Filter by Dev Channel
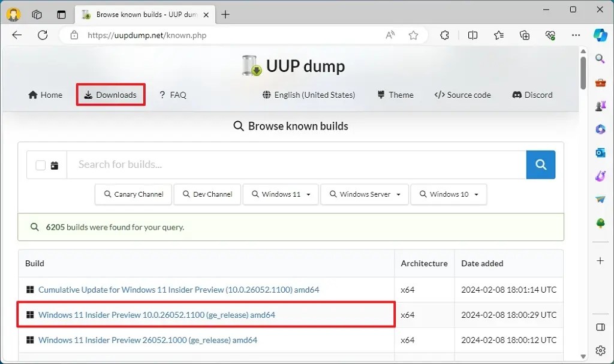Viewport: 614px width, 364px height. (207, 194)
